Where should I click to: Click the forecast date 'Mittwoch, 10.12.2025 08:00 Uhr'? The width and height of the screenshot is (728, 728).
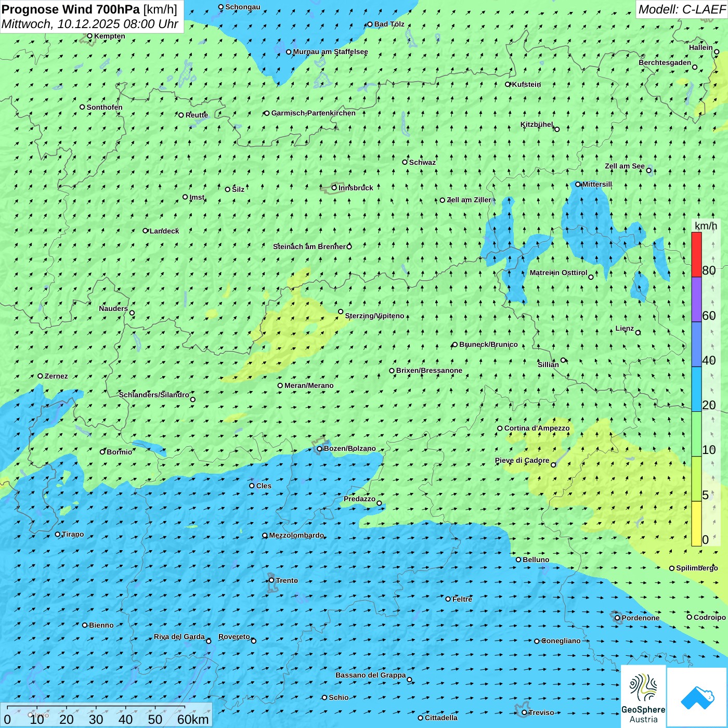[89, 24]
